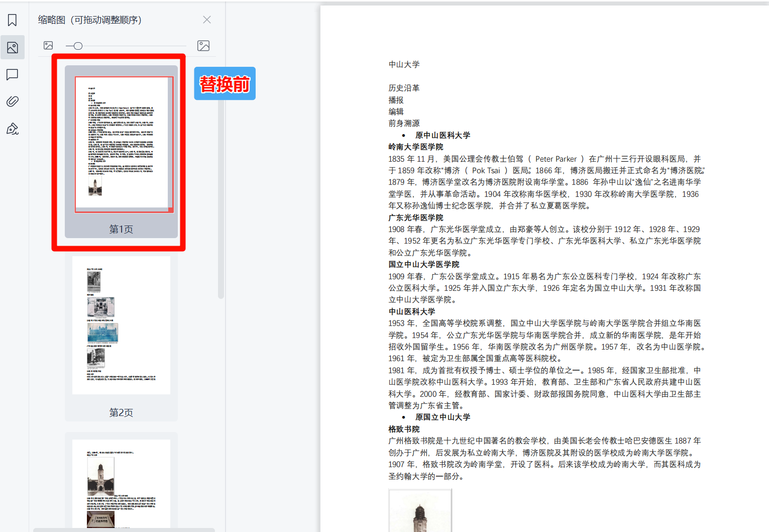Open the signature pen icon in sidebar
This screenshot has height=532, width=769.
[x=13, y=129]
